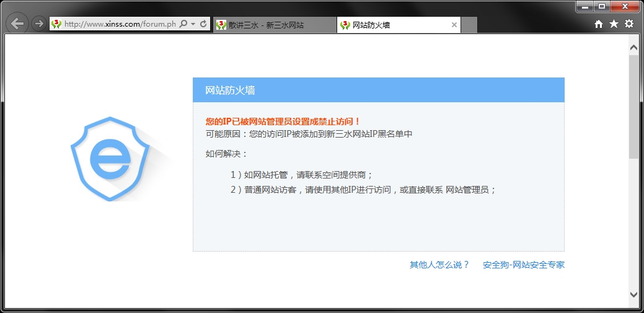The image size is (644, 313).
Task: Open Favorites with the star icon
Action: coord(614,24)
